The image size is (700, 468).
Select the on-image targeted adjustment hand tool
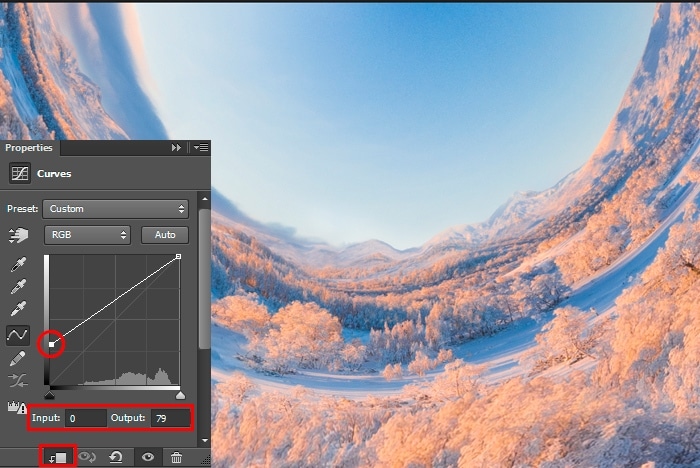18,236
